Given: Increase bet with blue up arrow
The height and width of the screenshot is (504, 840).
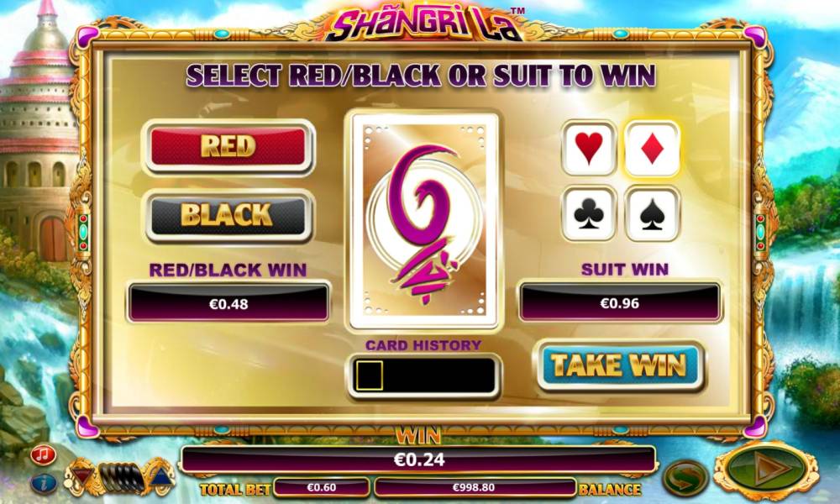Looking at the screenshot, I should [160, 475].
